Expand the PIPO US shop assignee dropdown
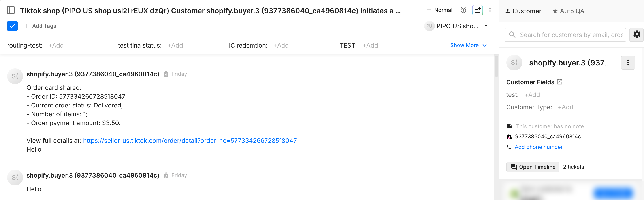 [486, 26]
